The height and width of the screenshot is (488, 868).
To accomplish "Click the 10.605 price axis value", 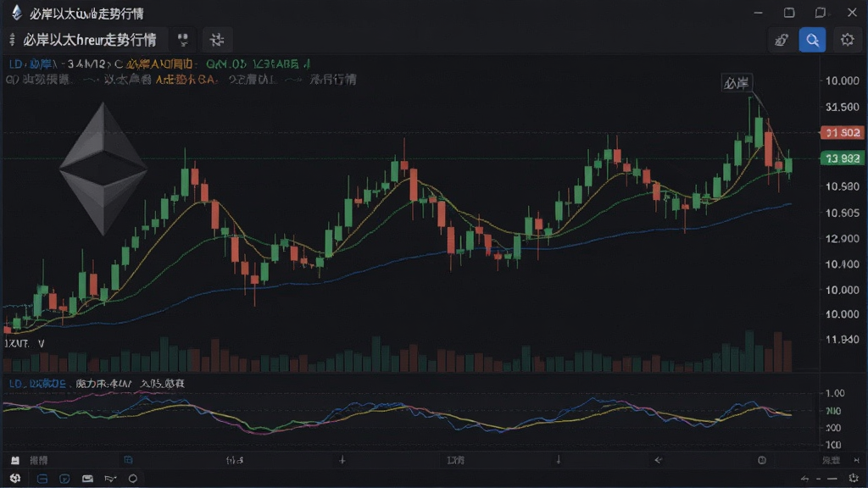I will (843, 213).
